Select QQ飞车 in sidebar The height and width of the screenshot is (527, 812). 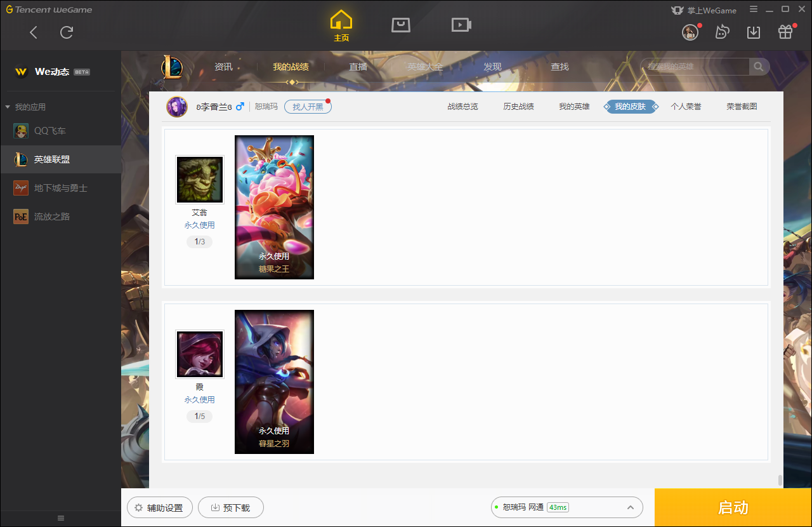click(x=60, y=131)
